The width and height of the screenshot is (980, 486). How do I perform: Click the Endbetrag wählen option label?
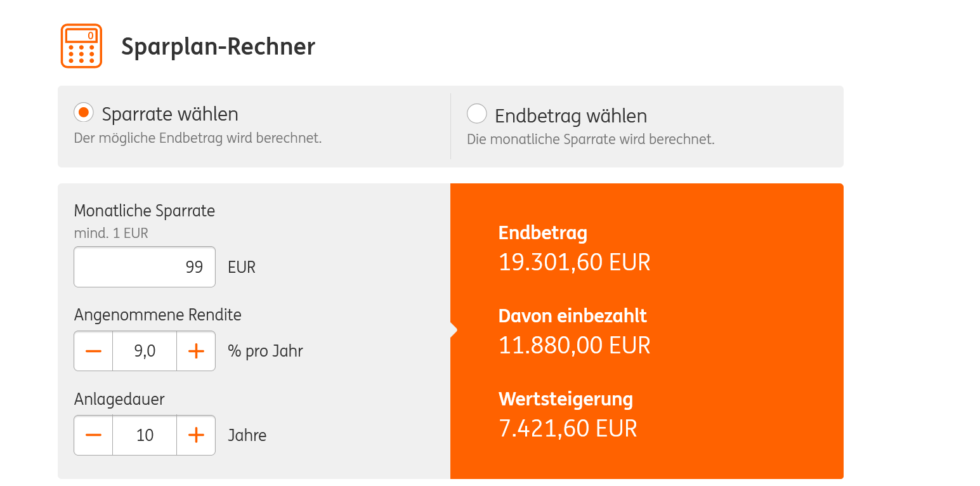pyautogui.click(x=571, y=115)
